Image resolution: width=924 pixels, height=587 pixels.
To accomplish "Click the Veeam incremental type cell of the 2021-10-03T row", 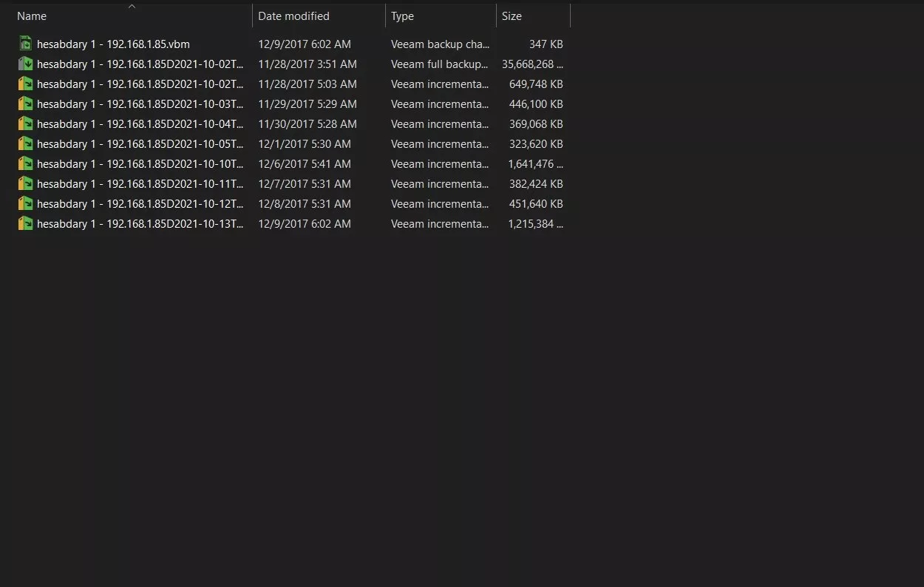I will click(x=440, y=104).
